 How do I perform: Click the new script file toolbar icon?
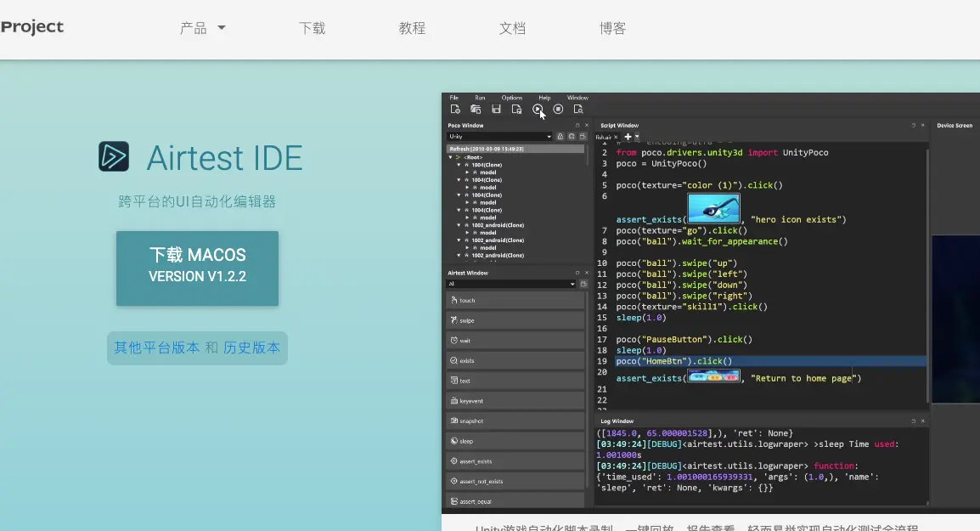coord(455,110)
